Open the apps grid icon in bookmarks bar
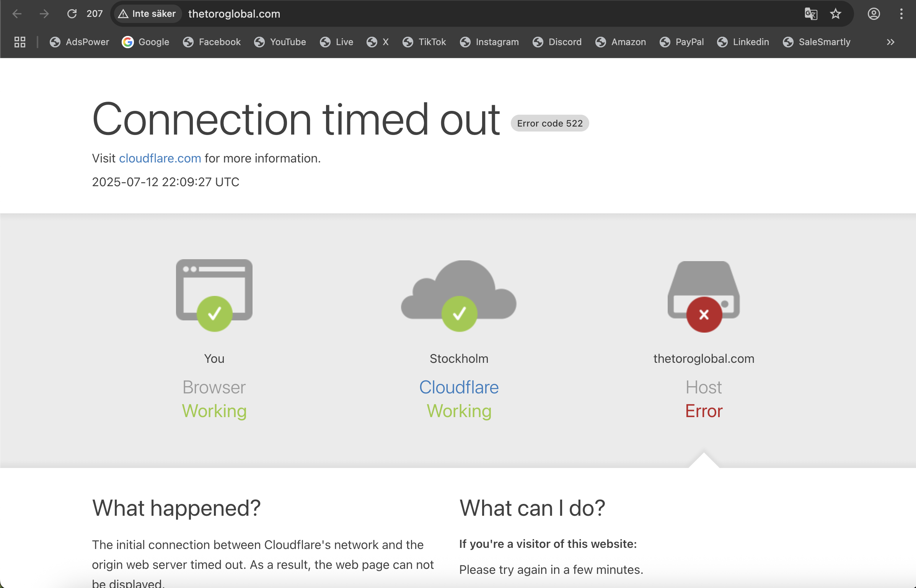This screenshot has width=916, height=588. [x=20, y=42]
